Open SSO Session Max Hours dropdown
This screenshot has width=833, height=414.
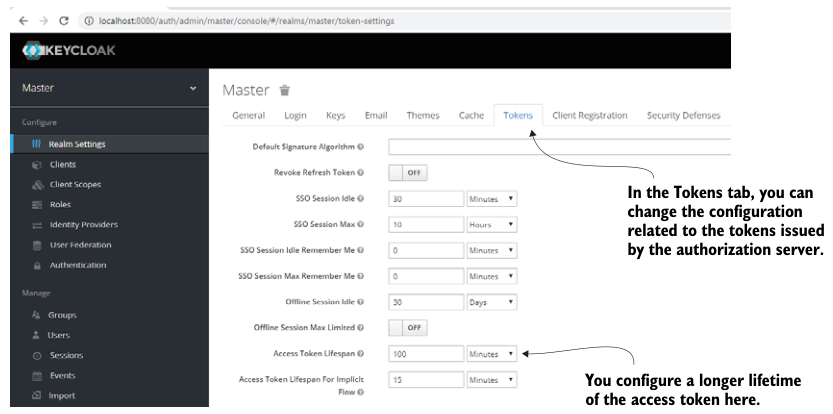(x=491, y=225)
